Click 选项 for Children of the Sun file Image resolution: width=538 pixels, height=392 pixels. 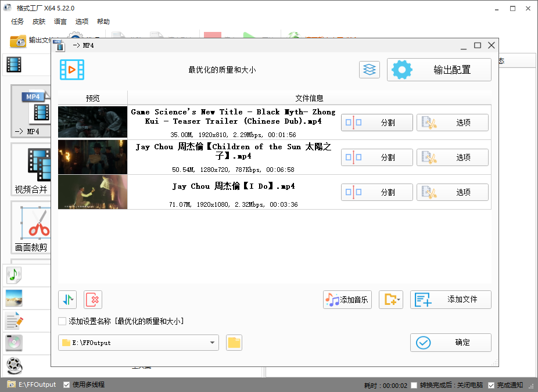(x=452, y=157)
